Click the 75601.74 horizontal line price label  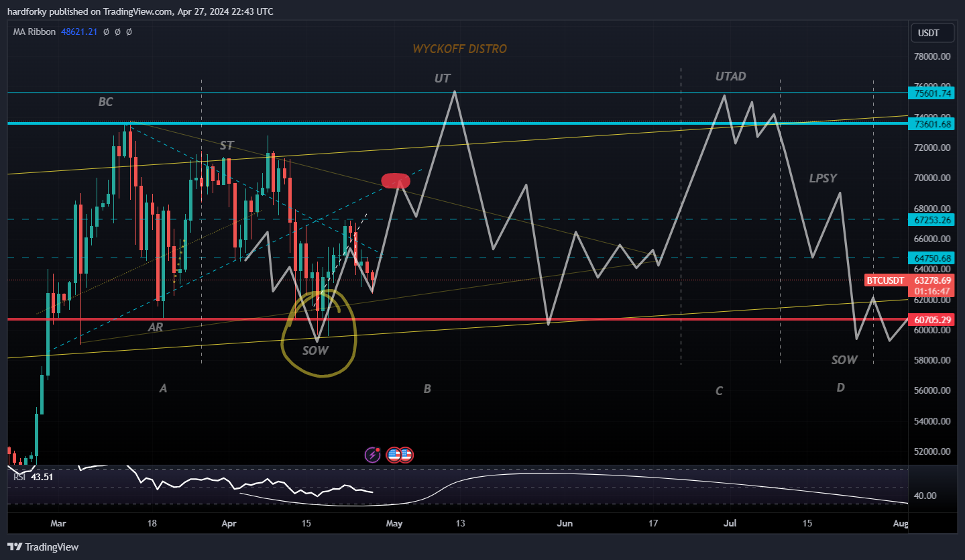[x=931, y=93]
